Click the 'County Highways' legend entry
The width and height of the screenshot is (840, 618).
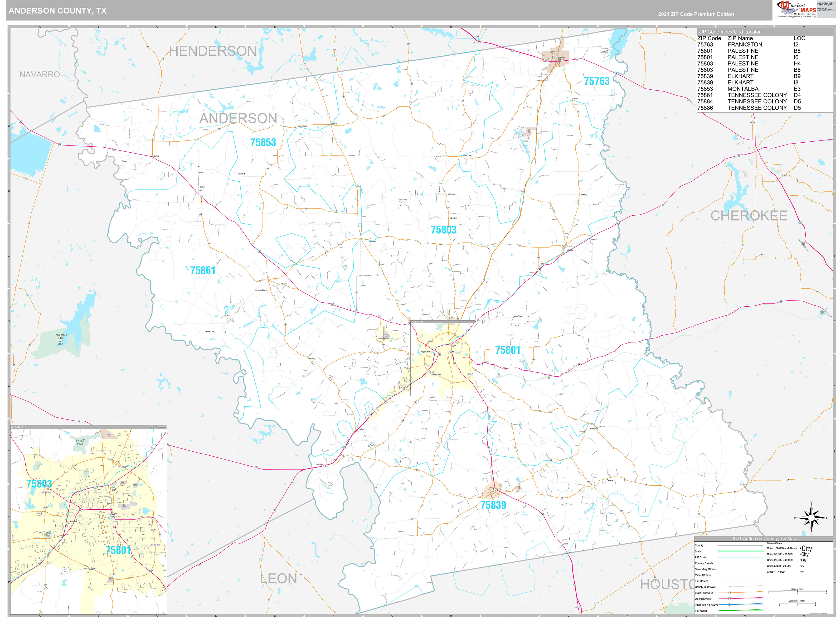click(x=705, y=587)
